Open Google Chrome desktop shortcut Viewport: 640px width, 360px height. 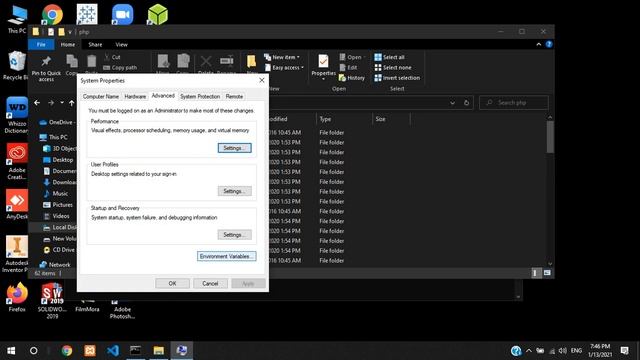click(x=52, y=15)
